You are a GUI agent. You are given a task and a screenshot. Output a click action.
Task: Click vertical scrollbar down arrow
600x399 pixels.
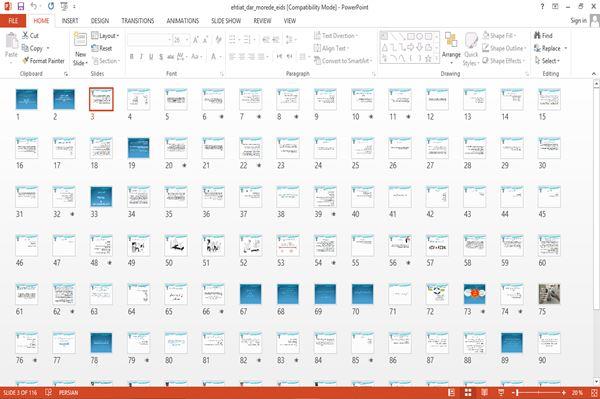(x=596, y=381)
